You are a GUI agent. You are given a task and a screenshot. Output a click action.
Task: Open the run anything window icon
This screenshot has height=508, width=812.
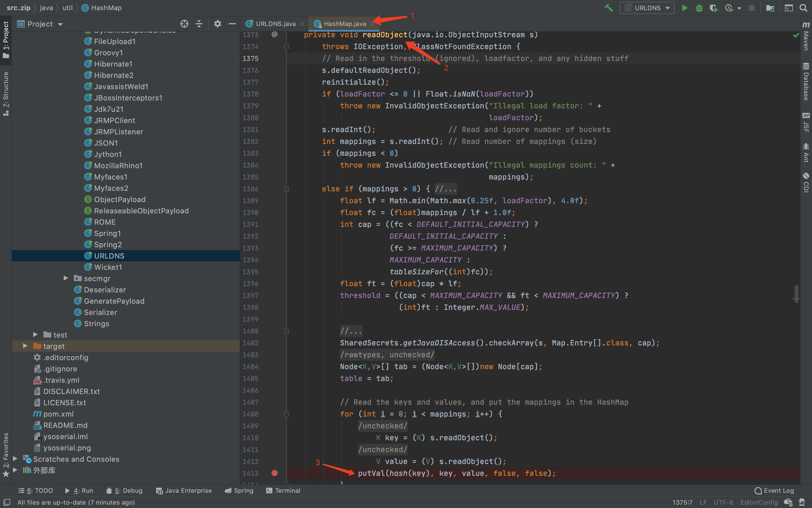pyautogui.click(x=789, y=8)
